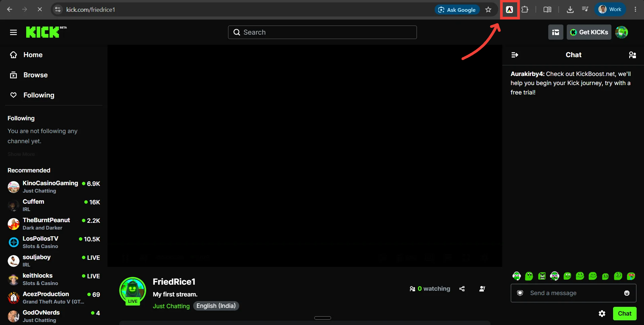Go back to the previous browser page
This screenshot has width=644, height=325.
tap(10, 9)
